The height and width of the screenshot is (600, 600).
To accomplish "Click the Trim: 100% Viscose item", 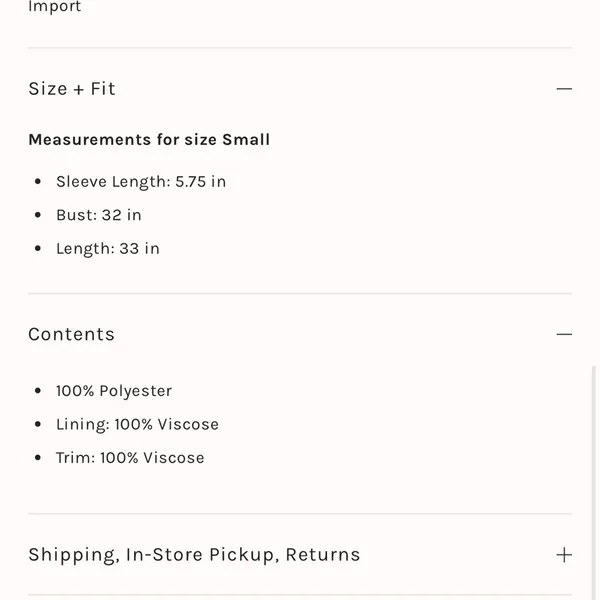I will 130,458.
